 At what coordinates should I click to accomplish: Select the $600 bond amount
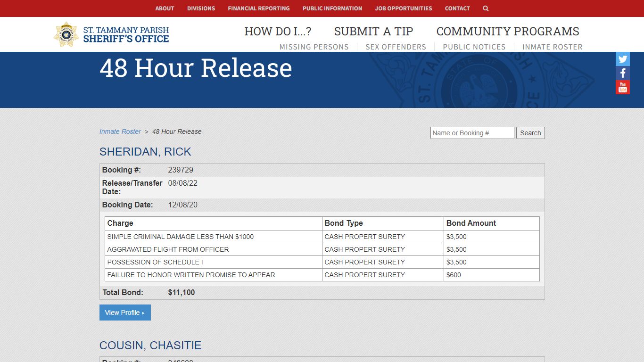(x=454, y=275)
